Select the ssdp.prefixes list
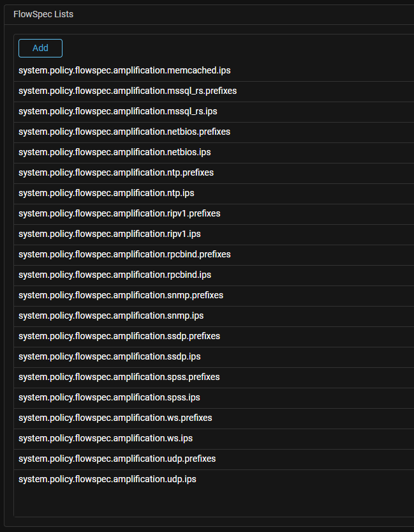This screenshot has height=532, width=414. [119, 336]
